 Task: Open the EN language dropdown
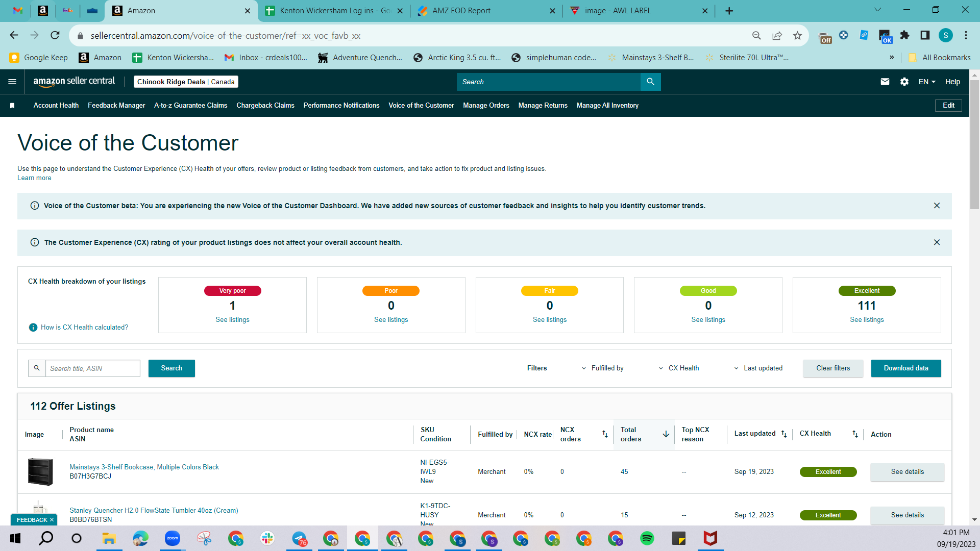coord(927,82)
